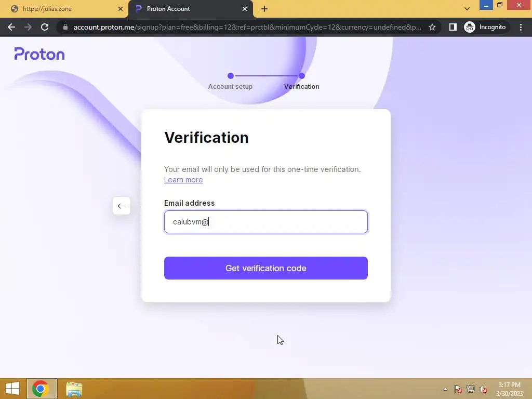
Task: Click browser forward arrow
Action: point(28,27)
